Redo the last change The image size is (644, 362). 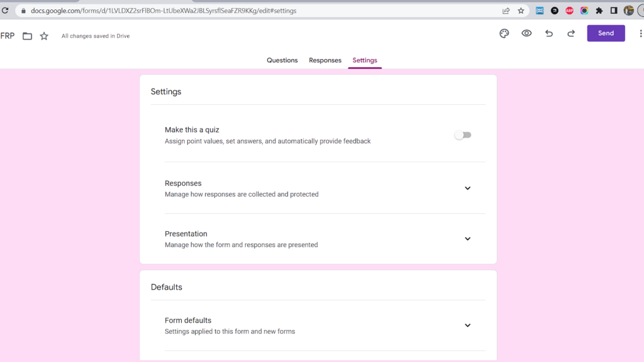click(570, 33)
